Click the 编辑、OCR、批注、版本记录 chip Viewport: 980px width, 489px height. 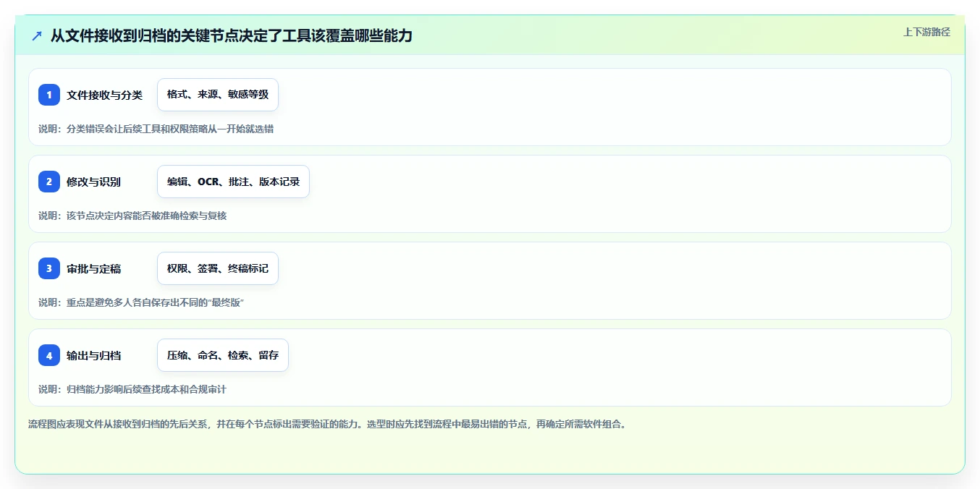(233, 182)
